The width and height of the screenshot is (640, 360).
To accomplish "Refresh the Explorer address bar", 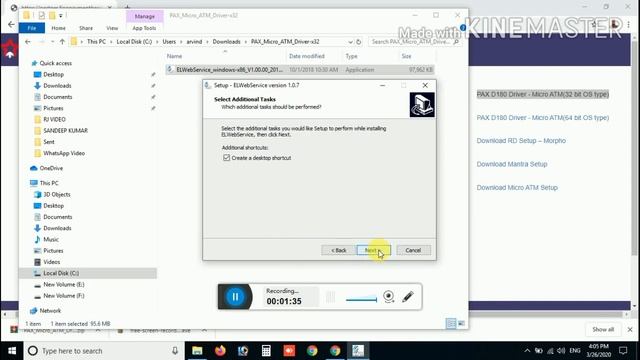I will (358, 42).
